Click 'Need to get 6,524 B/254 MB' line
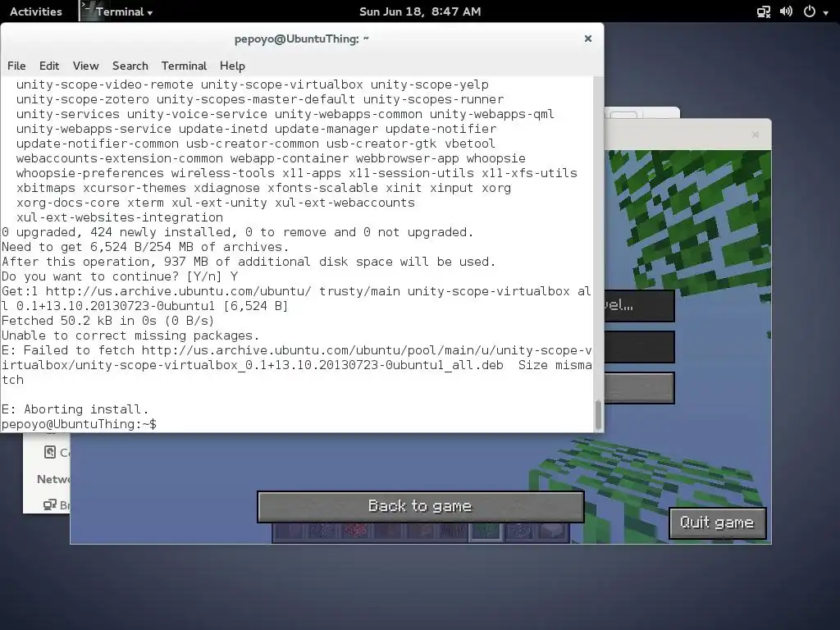Image resolution: width=840 pixels, height=630 pixels. [145, 247]
